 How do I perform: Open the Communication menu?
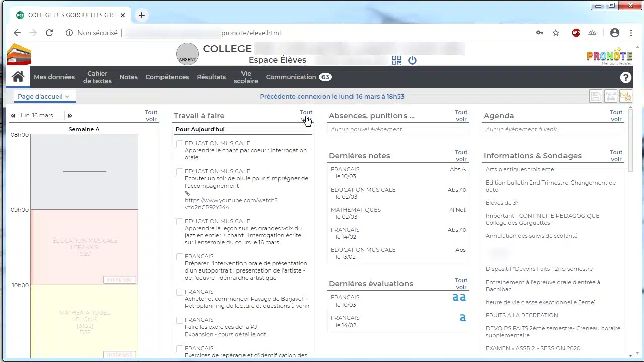point(298,77)
